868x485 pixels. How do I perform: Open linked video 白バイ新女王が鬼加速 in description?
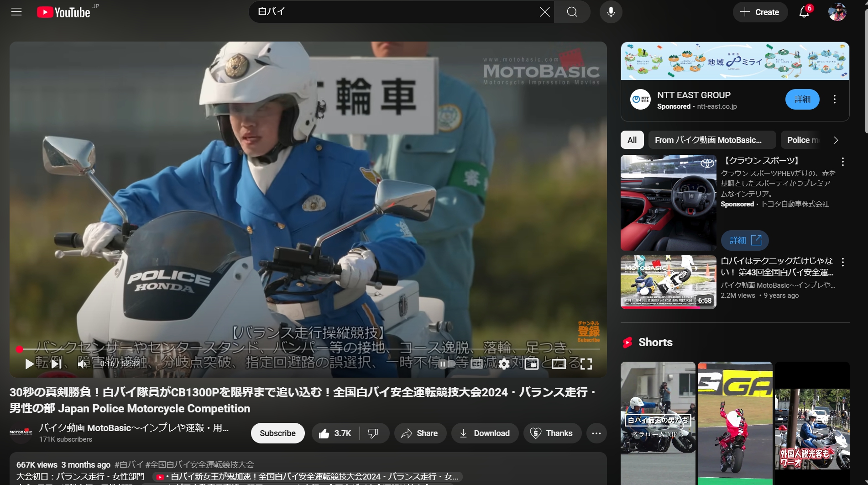(x=308, y=477)
